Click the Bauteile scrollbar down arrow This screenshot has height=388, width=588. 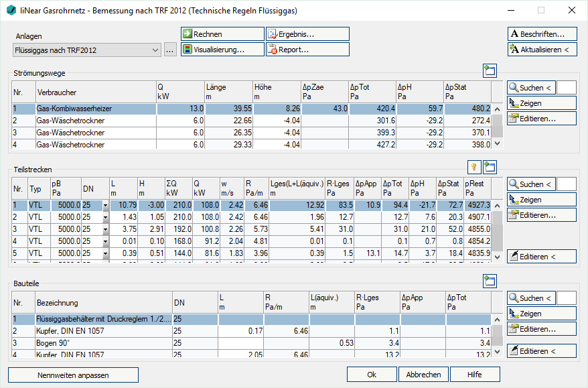[x=497, y=352]
